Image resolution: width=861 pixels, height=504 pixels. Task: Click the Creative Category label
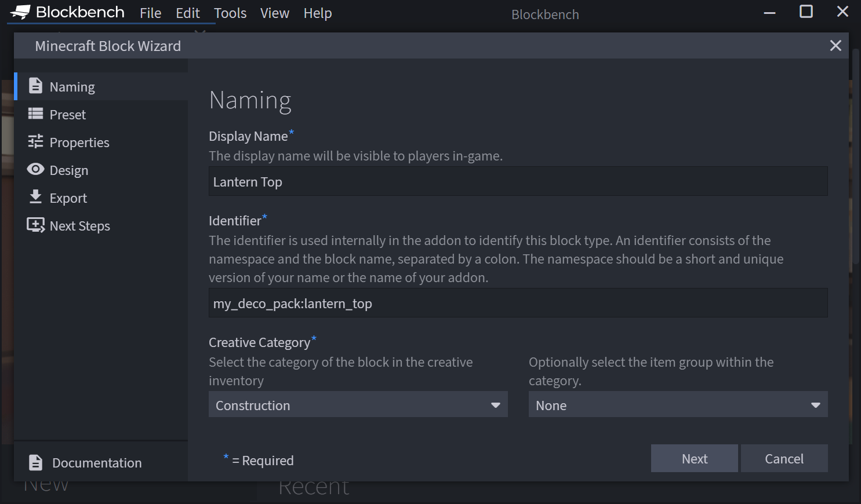coord(260,342)
